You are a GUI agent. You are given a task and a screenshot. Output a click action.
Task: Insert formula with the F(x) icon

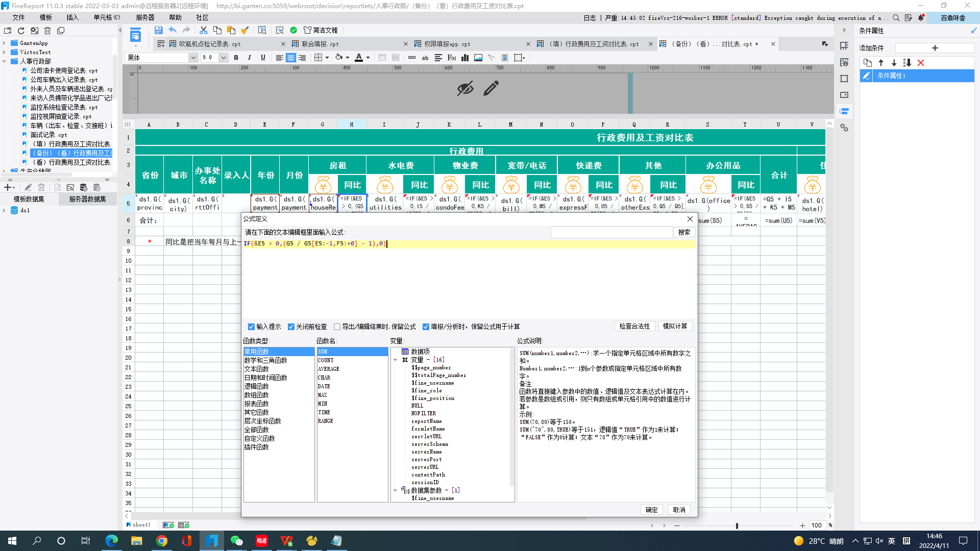tap(451, 58)
